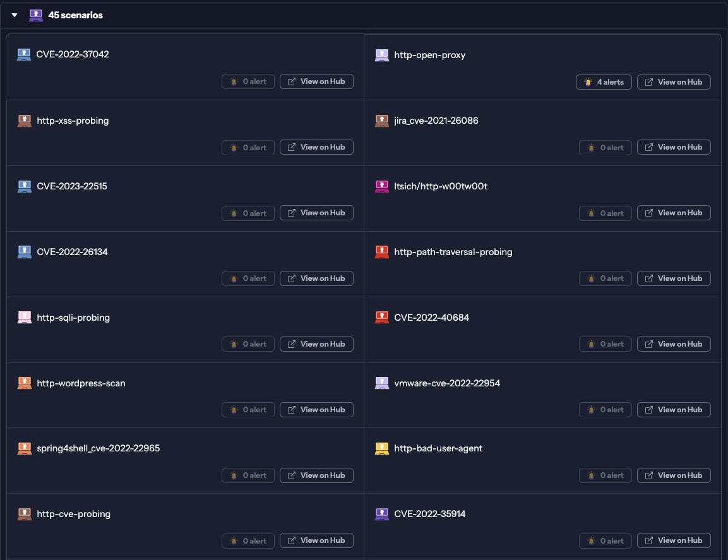This screenshot has width=728, height=560.
Task: Click the yellow http-bad-user-agent scenario icon
Action: [x=381, y=448]
